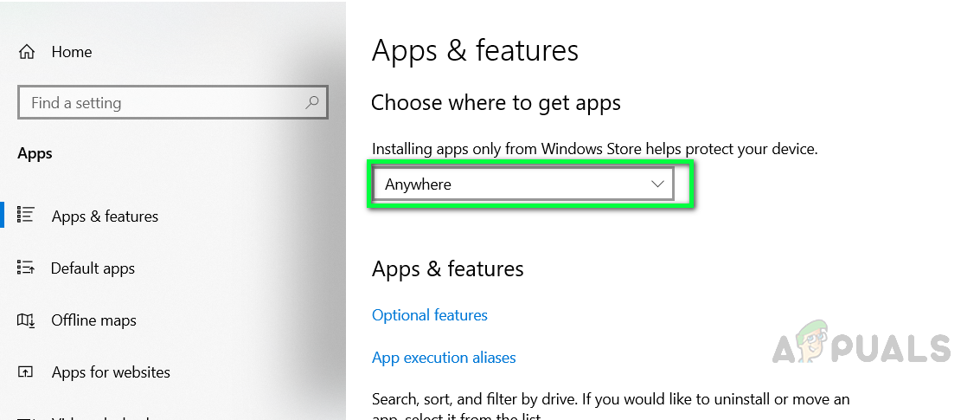Click the Home house icon
The height and width of the screenshot is (420, 980).
27,52
